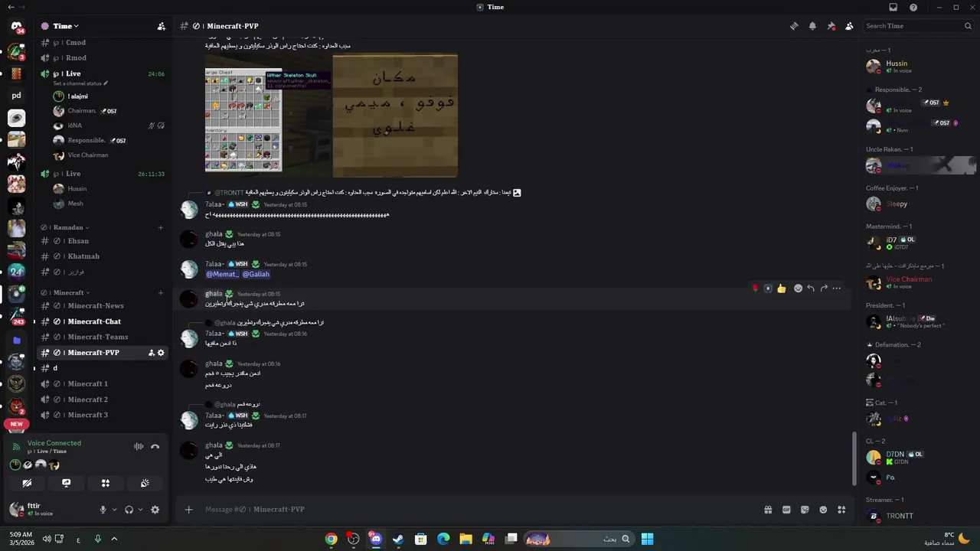Open notification settings bell in header
The width and height of the screenshot is (980, 551).
click(812, 26)
